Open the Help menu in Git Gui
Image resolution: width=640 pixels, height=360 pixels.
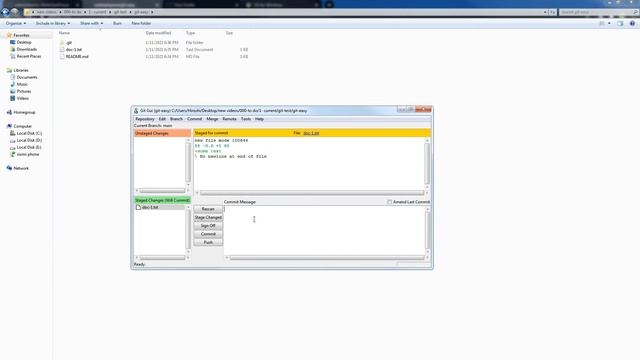click(x=259, y=119)
